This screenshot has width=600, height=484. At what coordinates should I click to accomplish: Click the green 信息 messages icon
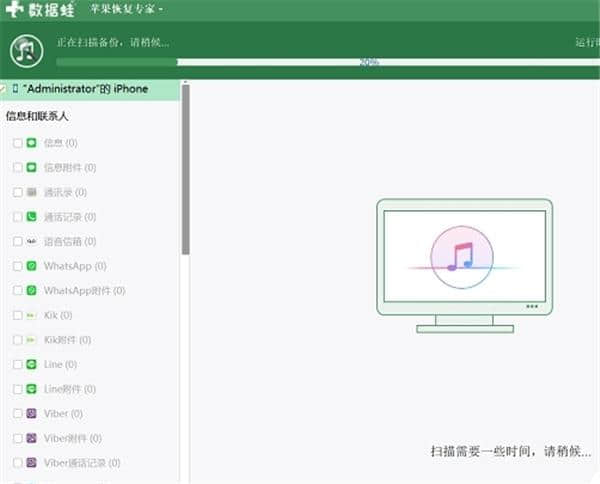[x=32, y=143]
